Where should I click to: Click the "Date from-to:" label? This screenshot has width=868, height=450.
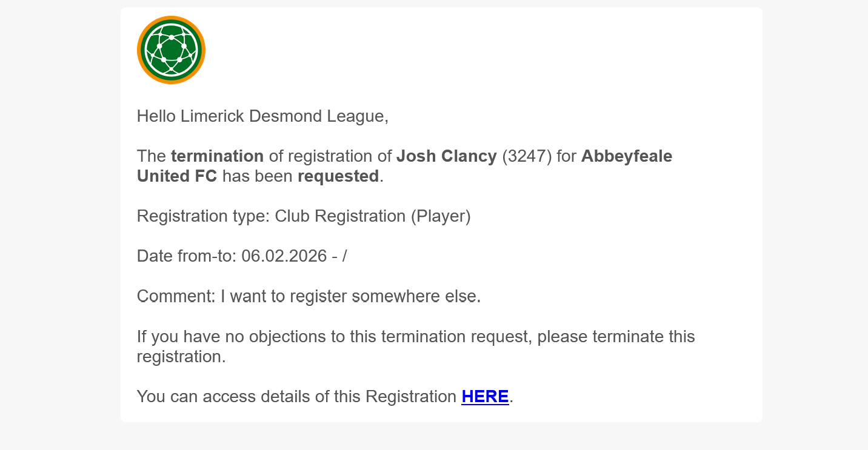tap(186, 256)
